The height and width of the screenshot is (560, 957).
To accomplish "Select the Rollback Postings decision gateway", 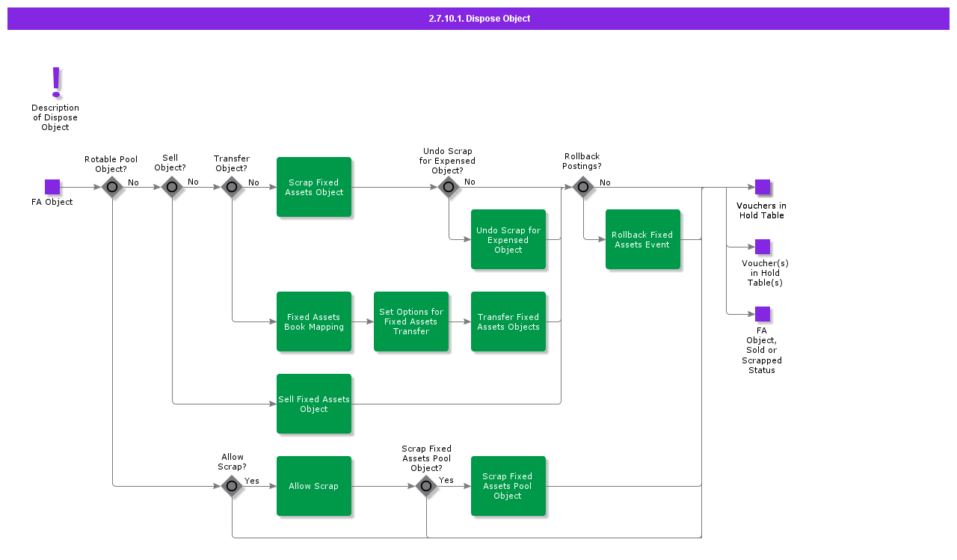I will pos(583,187).
